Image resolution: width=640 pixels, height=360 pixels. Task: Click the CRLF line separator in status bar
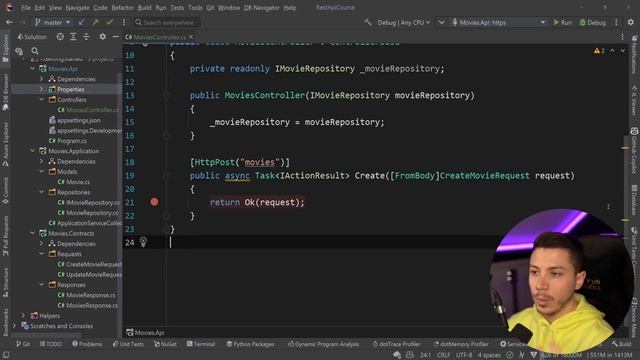point(443,355)
